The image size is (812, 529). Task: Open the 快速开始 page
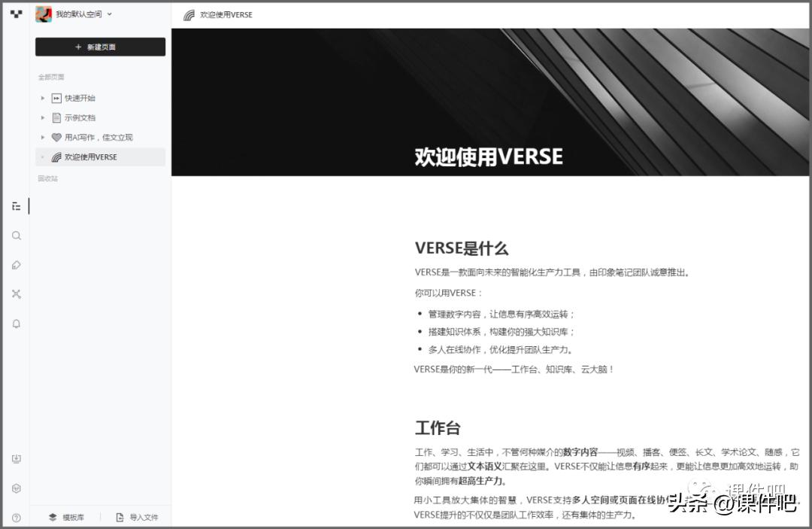coord(80,98)
